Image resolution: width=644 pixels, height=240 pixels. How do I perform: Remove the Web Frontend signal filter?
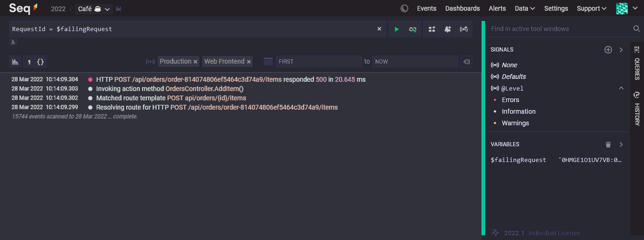249,62
